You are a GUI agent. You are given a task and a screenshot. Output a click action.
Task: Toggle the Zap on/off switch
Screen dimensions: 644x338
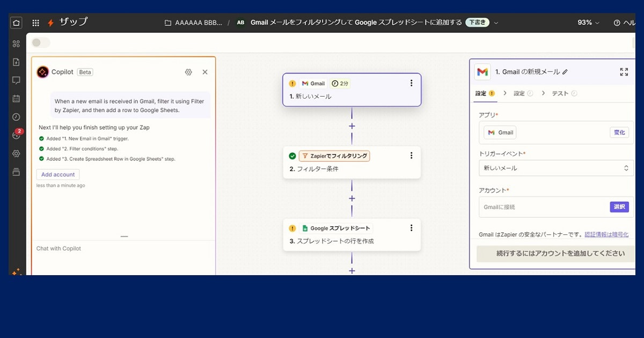[x=41, y=42]
